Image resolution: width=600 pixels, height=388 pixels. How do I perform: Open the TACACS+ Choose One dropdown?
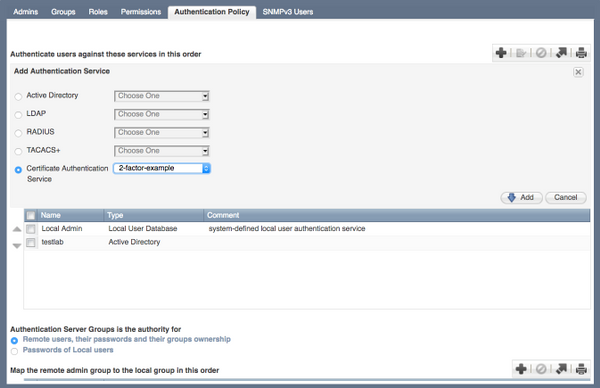[x=162, y=151]
